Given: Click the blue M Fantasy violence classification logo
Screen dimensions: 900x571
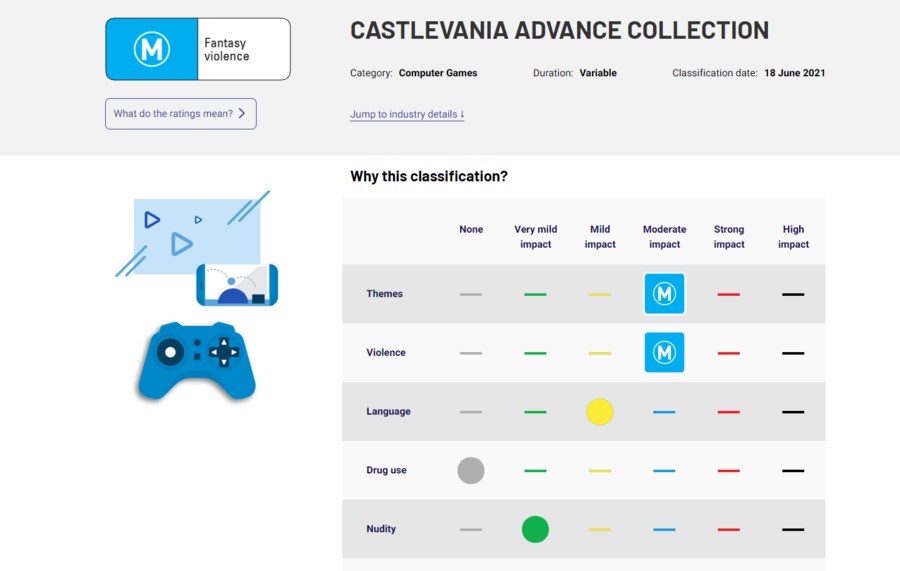Looking at the screenshot, I should click(198, 49).
